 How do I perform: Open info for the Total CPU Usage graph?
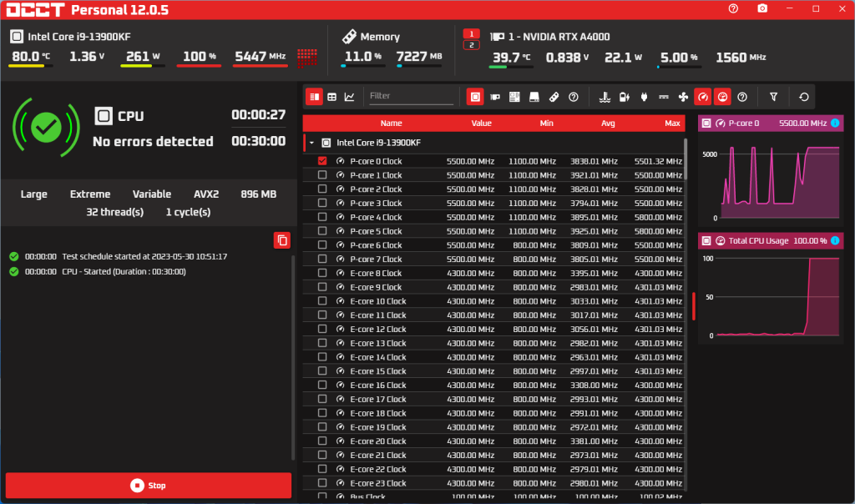[x=835, y=241]
